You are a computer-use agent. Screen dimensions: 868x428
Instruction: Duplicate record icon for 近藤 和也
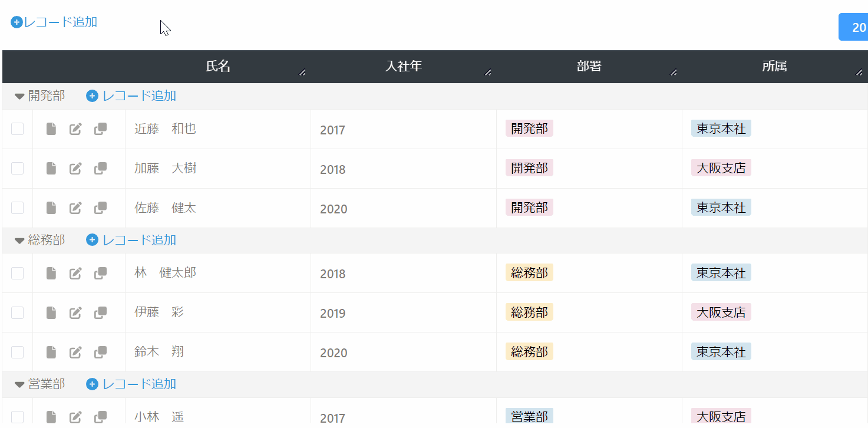tap(101, 129)
